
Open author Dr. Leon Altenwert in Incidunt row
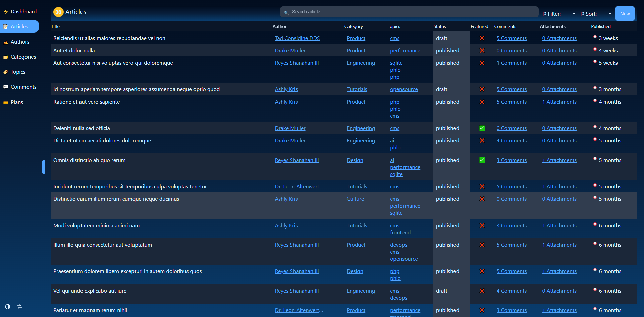coord(299,187)
